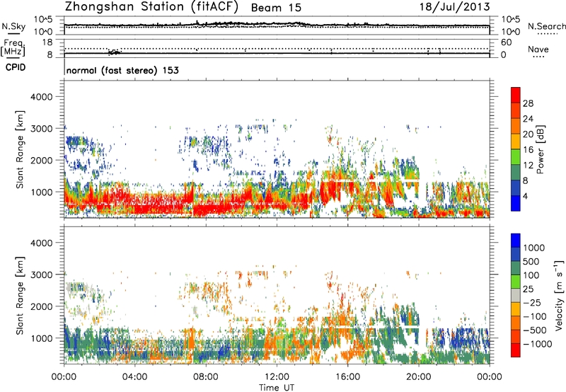Click the 'CPID' label

[16, 67]
